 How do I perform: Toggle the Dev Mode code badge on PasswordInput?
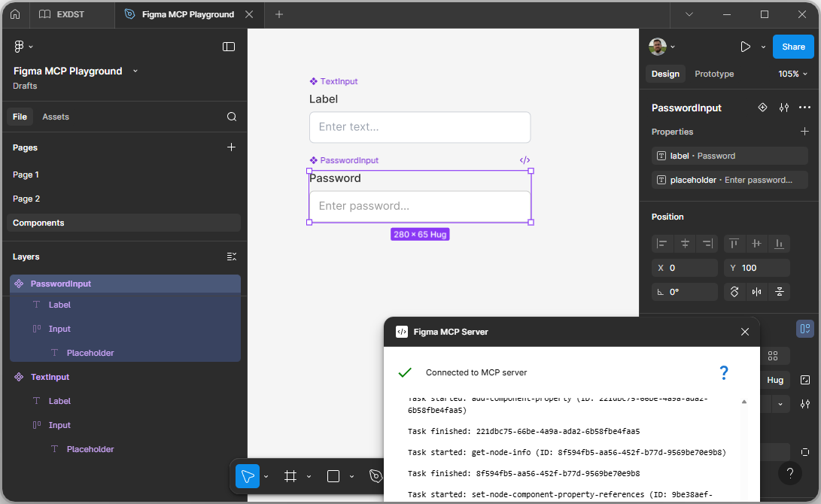point(525,159)
